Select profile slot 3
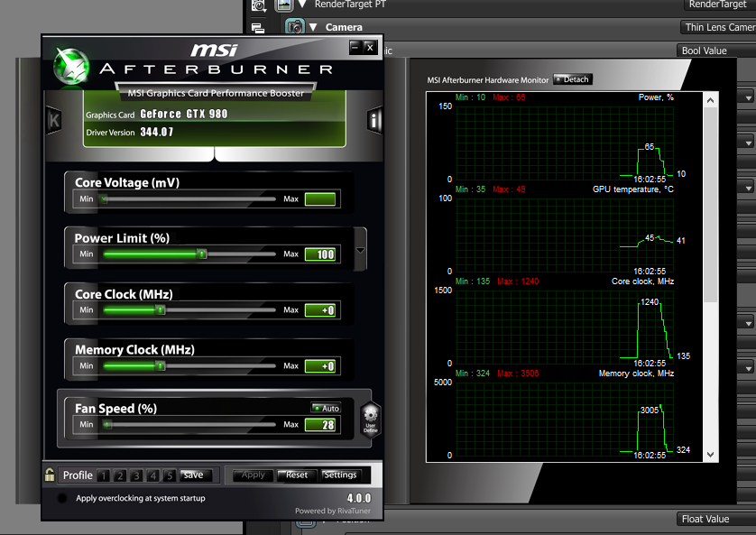The image size is (756, 535). (x=136, y=475)
